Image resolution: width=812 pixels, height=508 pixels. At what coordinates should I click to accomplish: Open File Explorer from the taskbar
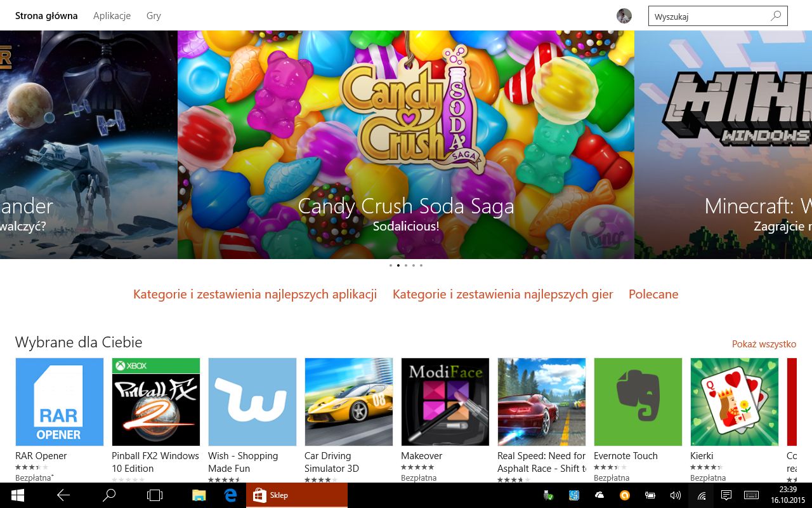coord(199,495)
